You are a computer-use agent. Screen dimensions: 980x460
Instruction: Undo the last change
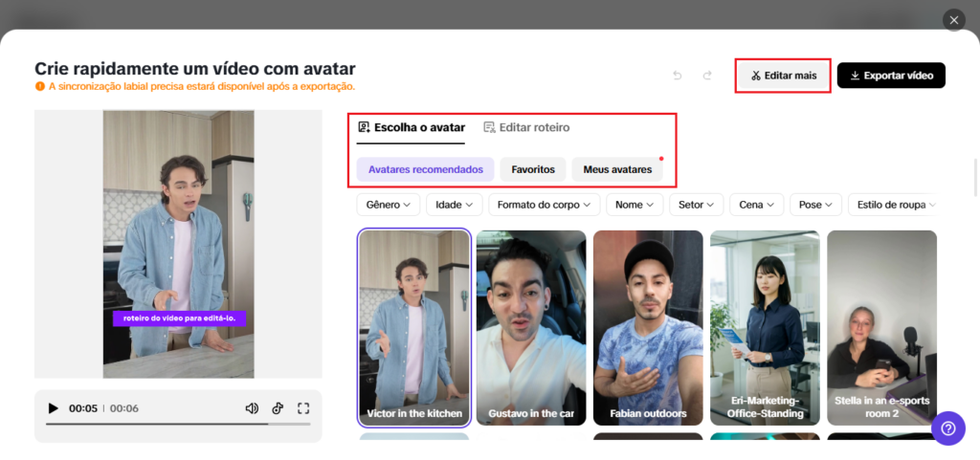click(x=677, y=76)
